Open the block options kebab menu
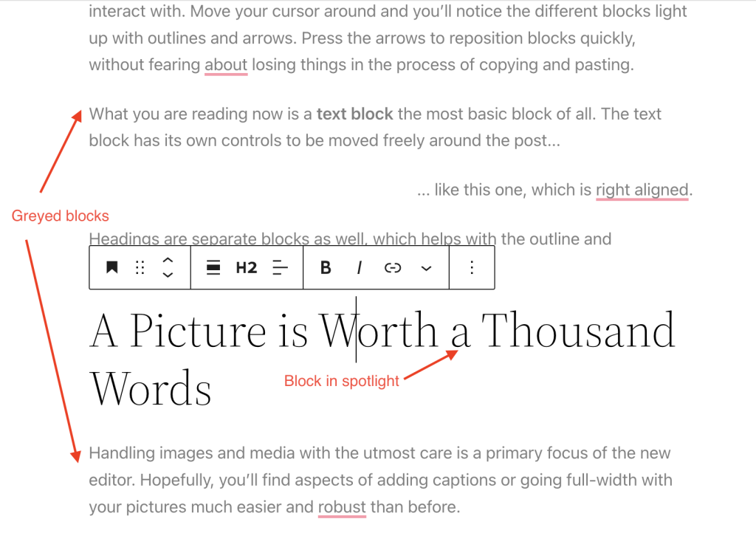756x533 pixels. click(x=472, y=267)
